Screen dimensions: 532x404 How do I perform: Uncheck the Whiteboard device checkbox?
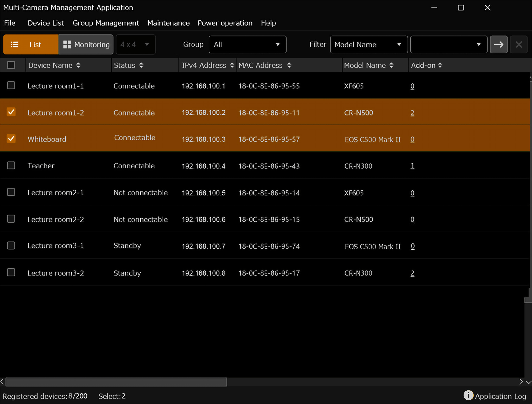coord(11,139)
